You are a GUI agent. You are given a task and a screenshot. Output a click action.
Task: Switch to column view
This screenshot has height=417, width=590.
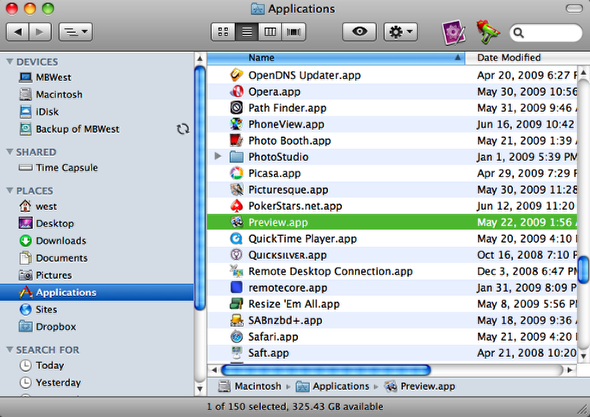[270, 32]
